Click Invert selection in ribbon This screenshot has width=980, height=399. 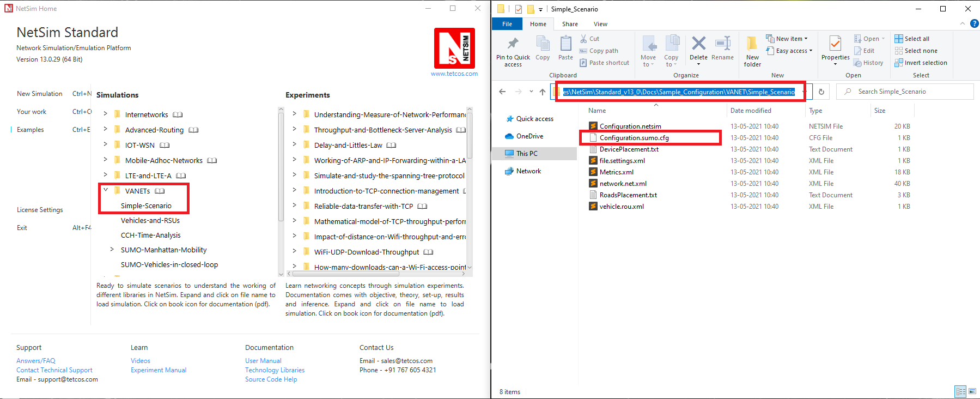[921, 63]
